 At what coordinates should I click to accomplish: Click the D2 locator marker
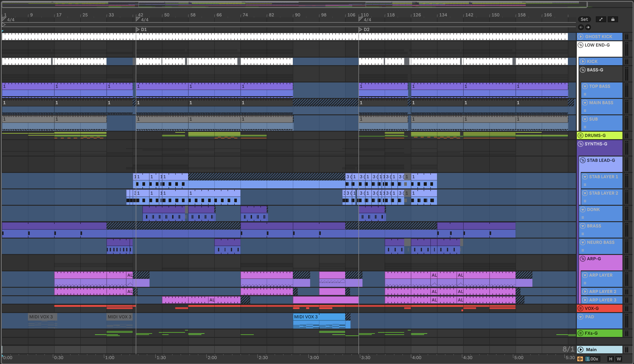pos(361,29)
